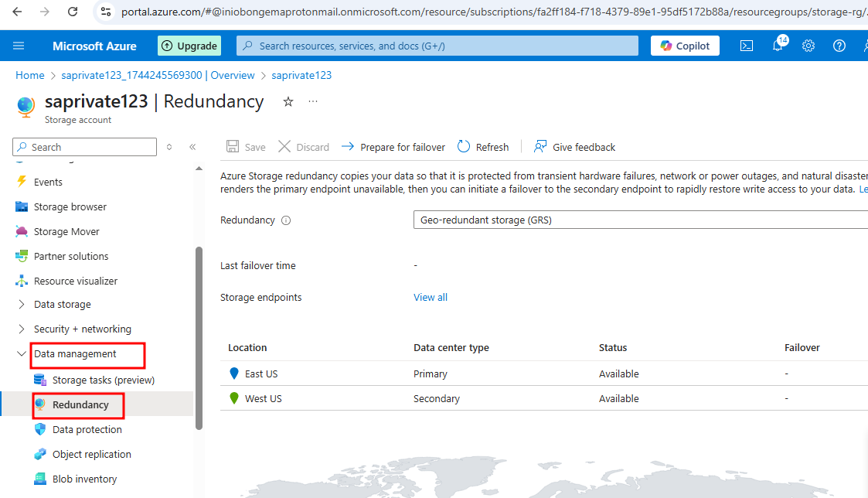The height and width of the screenshot is (498, 868).
Task: Collapse the sidebar with double chevron
Action: [192, 147]
